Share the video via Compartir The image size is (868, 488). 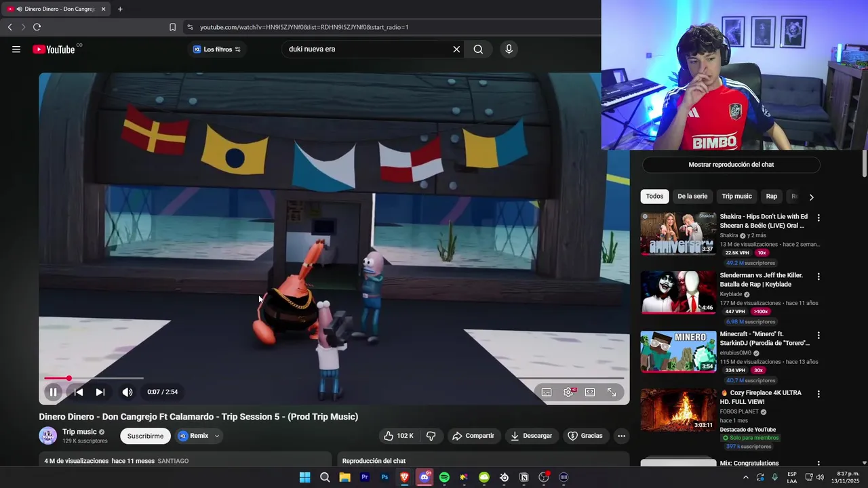click(x=473, y=436)
